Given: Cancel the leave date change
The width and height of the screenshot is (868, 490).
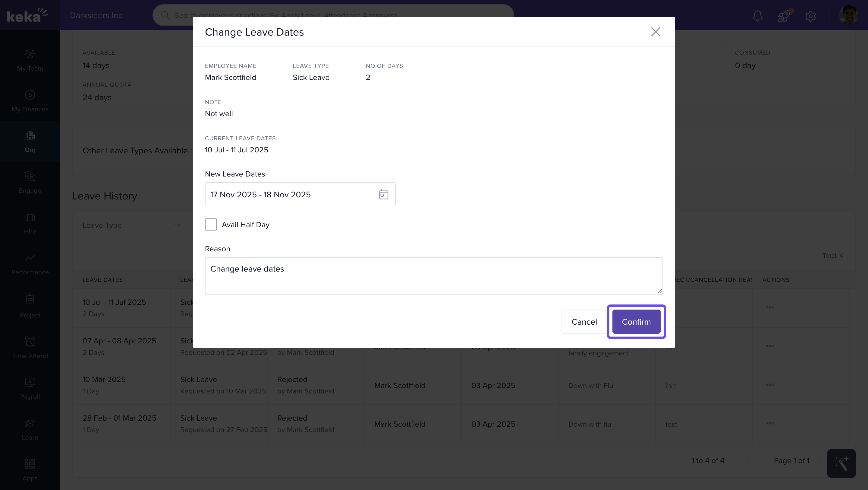Looking at the screenshot, I should click(x=584, y=322).
